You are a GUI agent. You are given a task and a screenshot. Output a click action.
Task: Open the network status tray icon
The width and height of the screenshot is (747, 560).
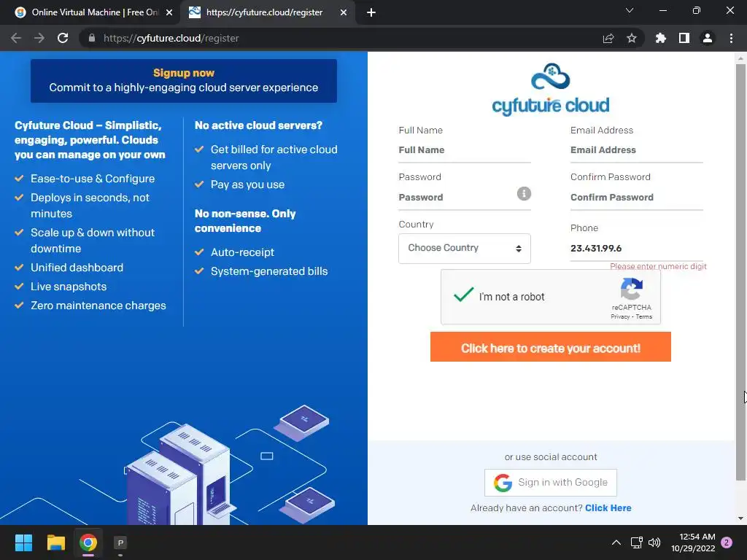(636, 542)
